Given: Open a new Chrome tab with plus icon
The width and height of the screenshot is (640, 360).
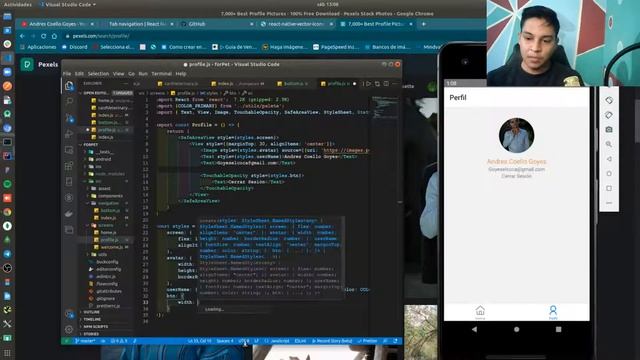Looking at the screenshot, I should pyautogui.click(x=424, y=24).
